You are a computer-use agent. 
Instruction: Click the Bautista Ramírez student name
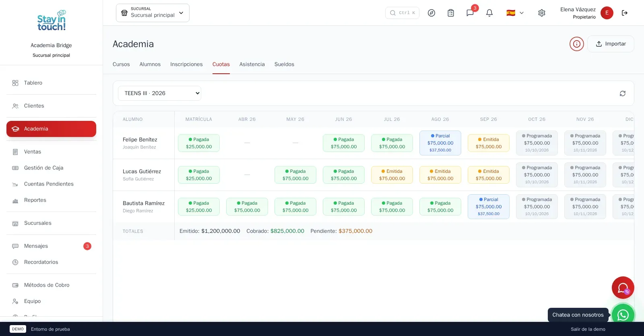click(144, 203)
